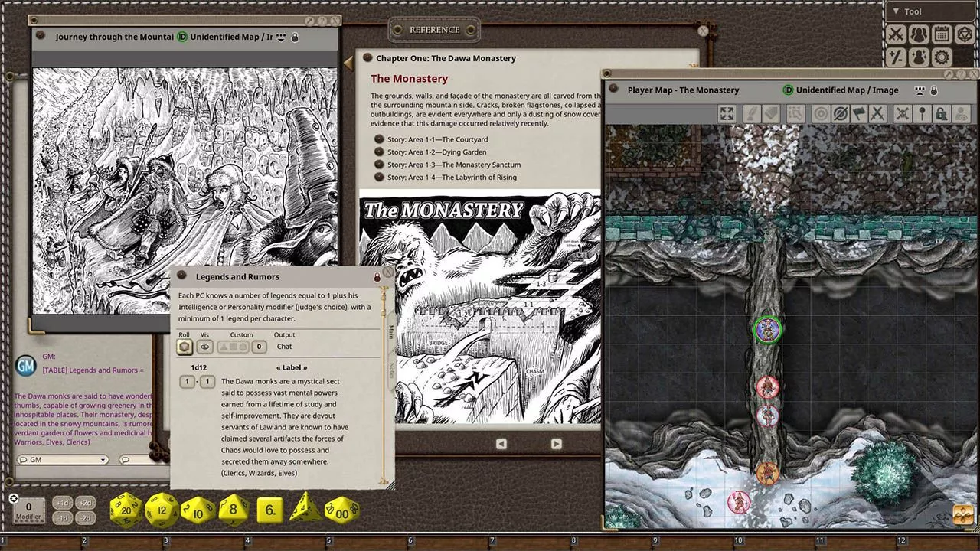This screenshot has height=551, width=980.
Task: Click the -1d modifier button
Action: tap(63, 518)
